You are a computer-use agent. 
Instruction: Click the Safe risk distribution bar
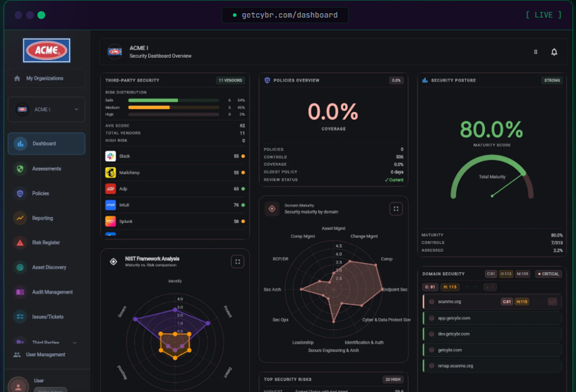click(173, 100)
